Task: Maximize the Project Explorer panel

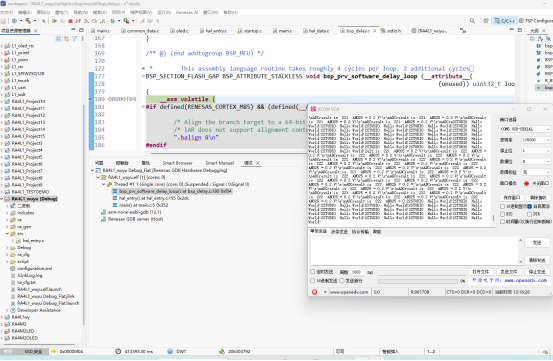Action: [81, 30]
